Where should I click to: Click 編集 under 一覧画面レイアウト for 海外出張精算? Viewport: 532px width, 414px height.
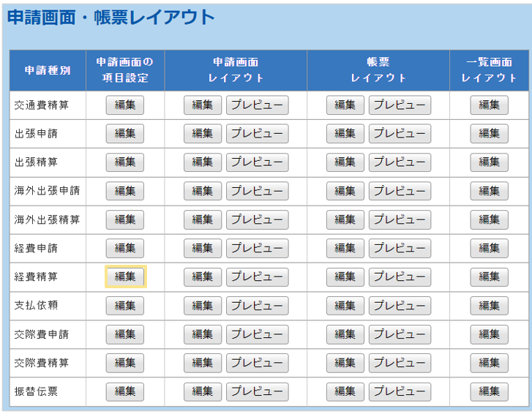pos(489,219)
